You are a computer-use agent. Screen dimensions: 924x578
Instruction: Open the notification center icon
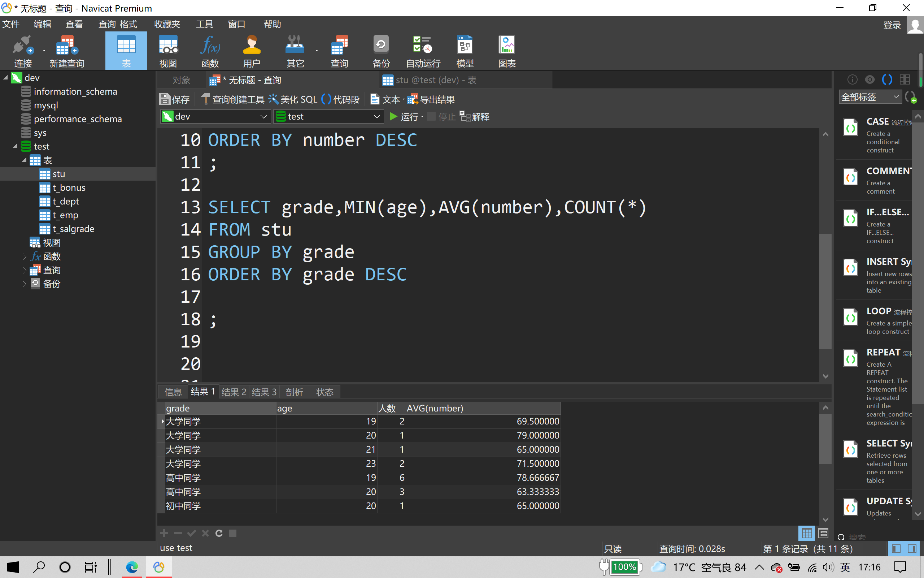coord(900,567)
